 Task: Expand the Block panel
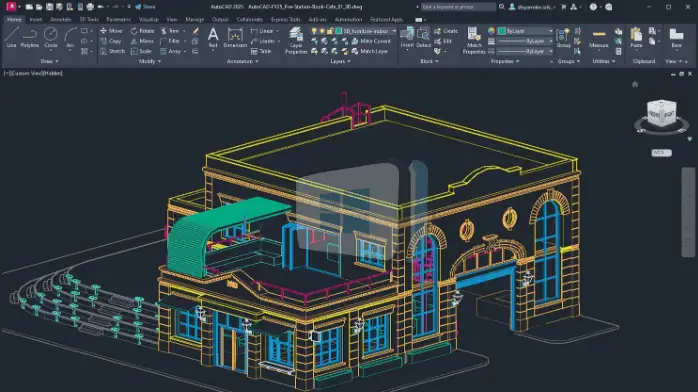tap(429, 61)
